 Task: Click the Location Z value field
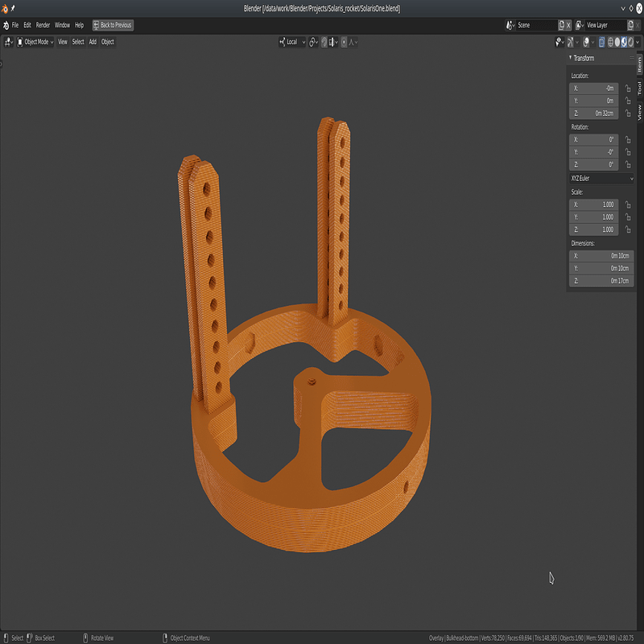tap(594, 114)
